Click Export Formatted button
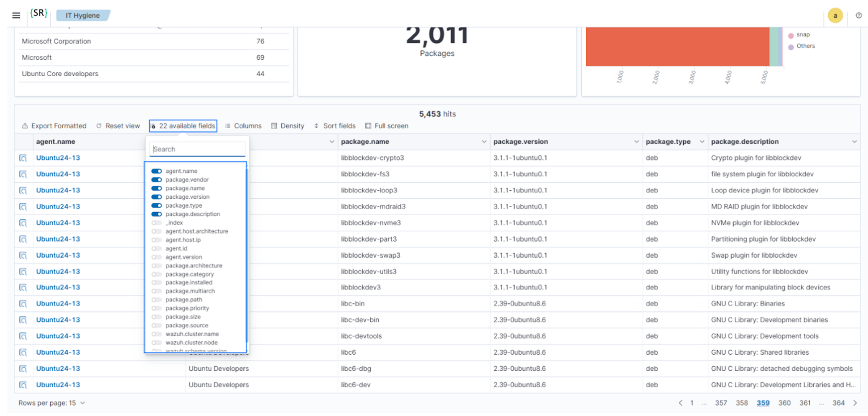The height and width of the screenshot is (416, 868). click(x=54, y=126)
